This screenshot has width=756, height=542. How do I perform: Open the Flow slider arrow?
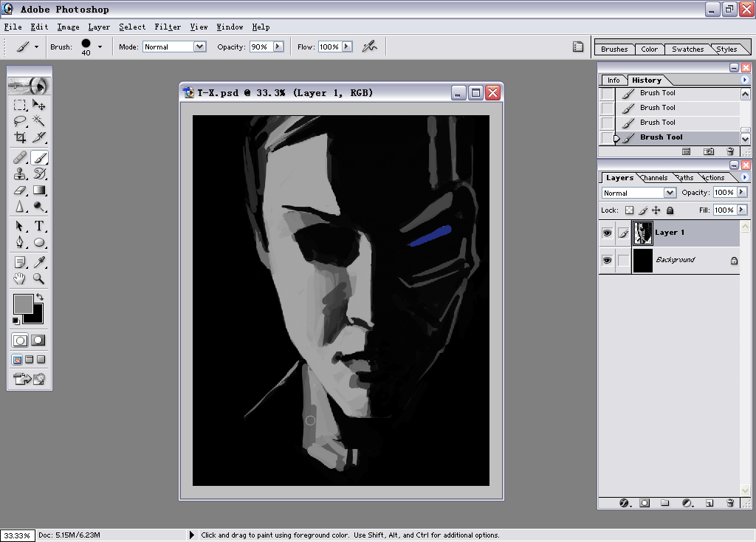tap(347, 47)
